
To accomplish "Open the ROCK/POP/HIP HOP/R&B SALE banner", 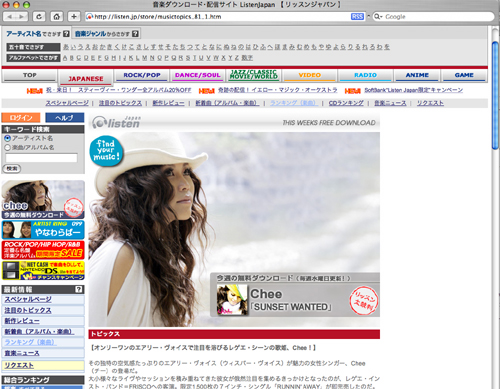I will point(43,250).
